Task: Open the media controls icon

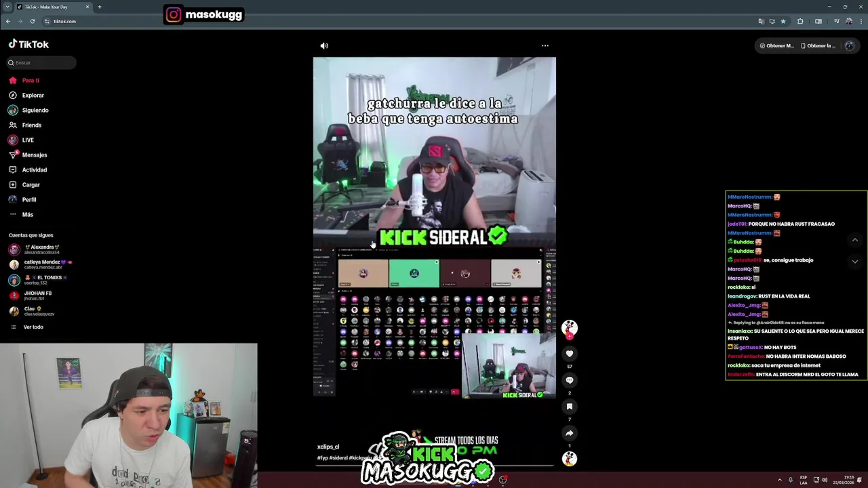Action: coord(837,21)
